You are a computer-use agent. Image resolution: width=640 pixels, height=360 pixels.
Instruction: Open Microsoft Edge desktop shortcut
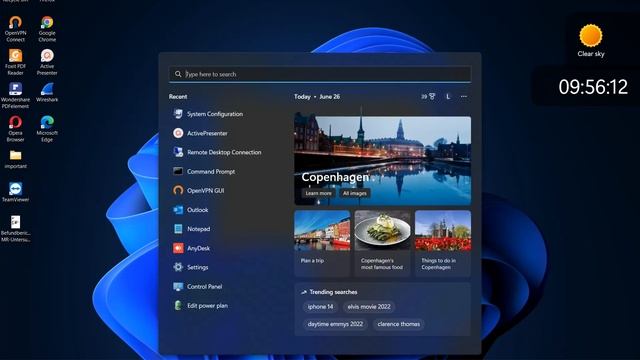47,129
